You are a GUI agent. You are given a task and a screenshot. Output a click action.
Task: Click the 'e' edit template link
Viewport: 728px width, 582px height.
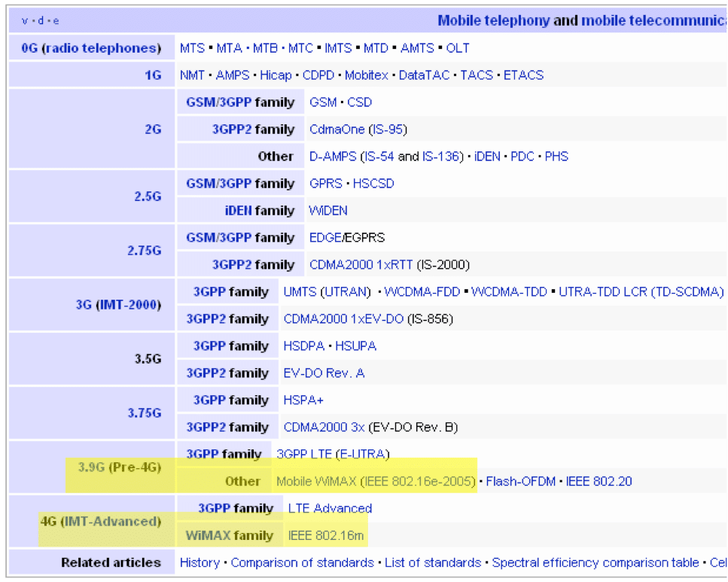[56, 21]
